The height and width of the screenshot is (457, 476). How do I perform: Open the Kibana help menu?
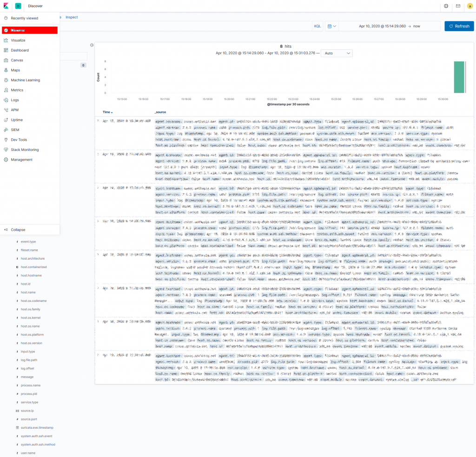pyautogui.click(x=445, y=7)
